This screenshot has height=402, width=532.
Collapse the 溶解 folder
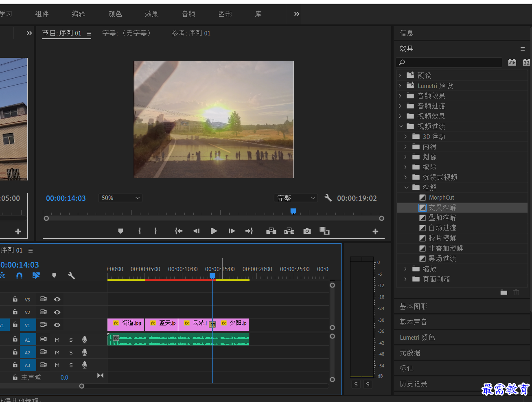point(406,187)
